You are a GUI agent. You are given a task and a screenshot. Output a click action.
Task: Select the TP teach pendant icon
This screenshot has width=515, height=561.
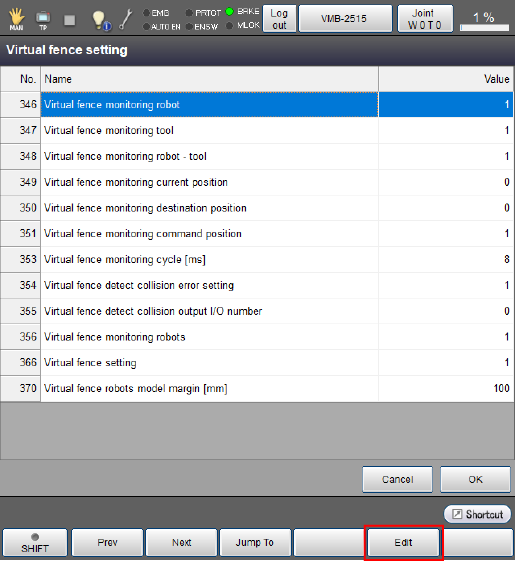pos(43,20)
